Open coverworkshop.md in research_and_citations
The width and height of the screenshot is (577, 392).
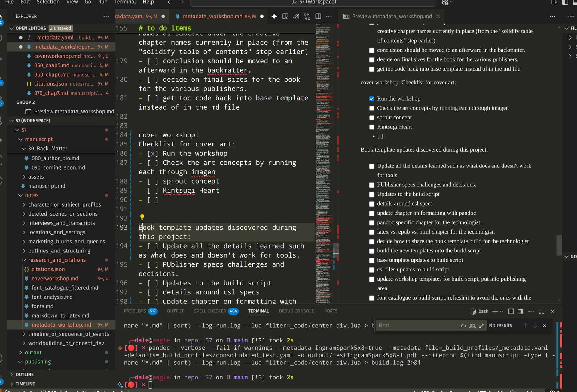pyautogui.click(x=55, y=279)
